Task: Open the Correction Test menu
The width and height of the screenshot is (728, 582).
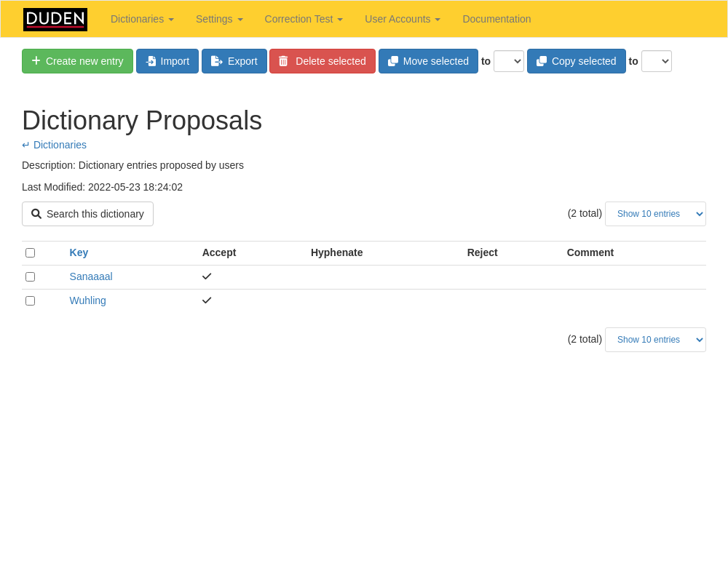Action: point(303,19)
